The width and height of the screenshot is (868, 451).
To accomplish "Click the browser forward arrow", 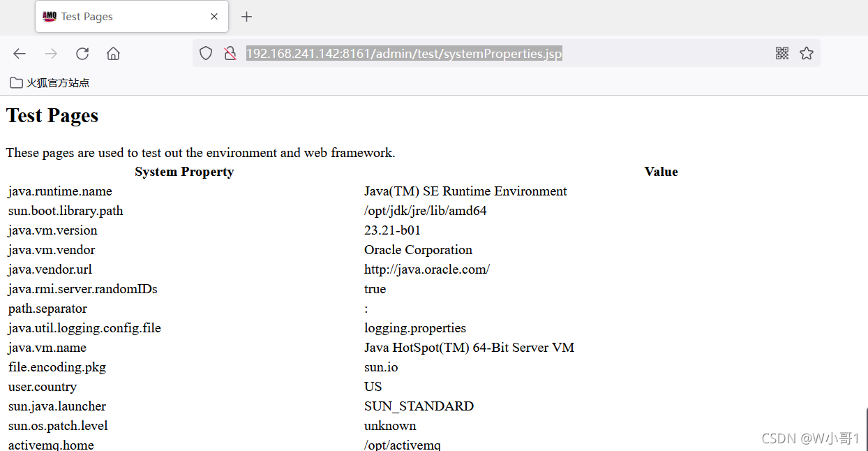I will point(51,54).
